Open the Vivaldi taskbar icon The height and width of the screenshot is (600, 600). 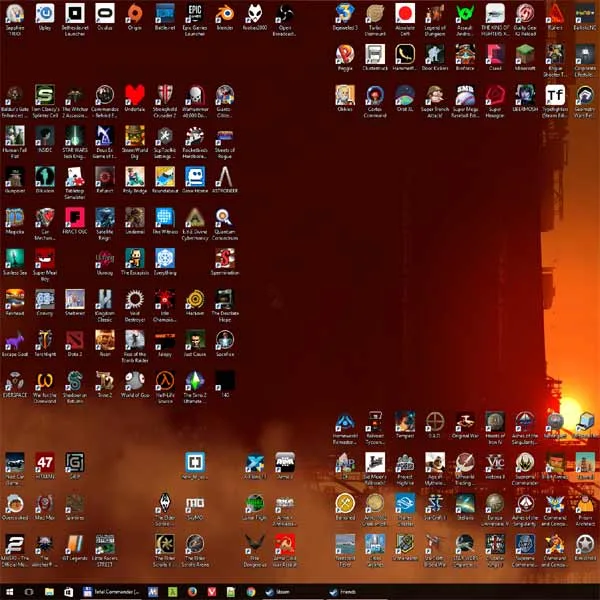tap(212, 592)
